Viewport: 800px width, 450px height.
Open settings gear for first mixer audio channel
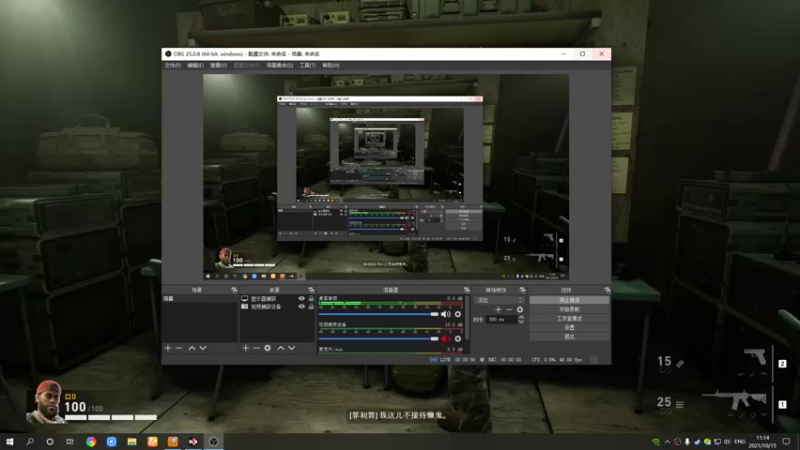458,314
